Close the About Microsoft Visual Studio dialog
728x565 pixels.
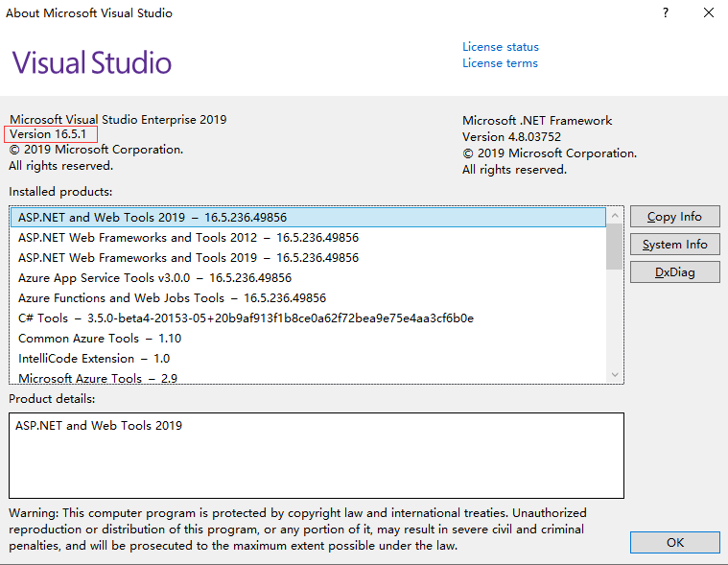coord(709,12)
